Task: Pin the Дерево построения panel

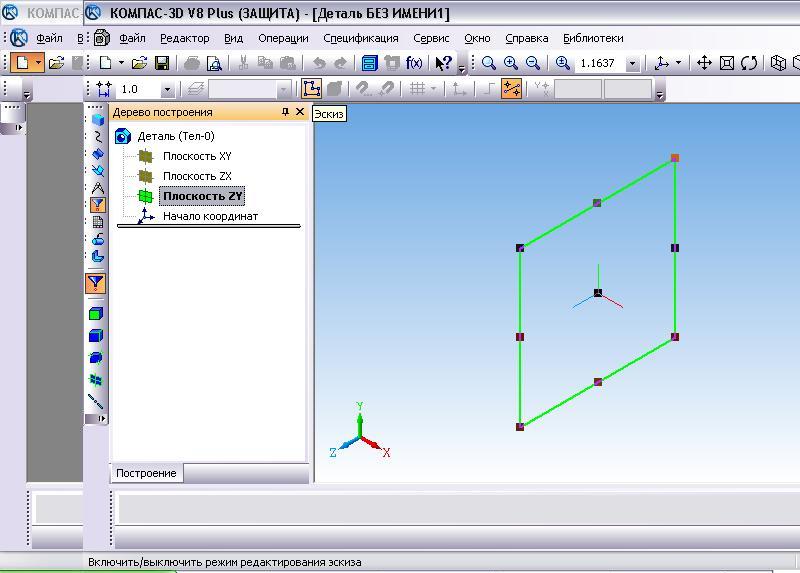Action: [285, 112]
